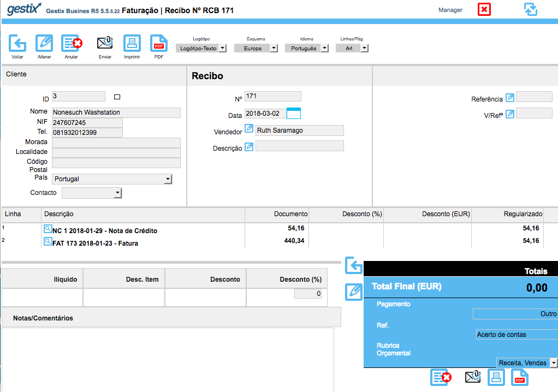Click the edit icon beside Descrição

249,146
